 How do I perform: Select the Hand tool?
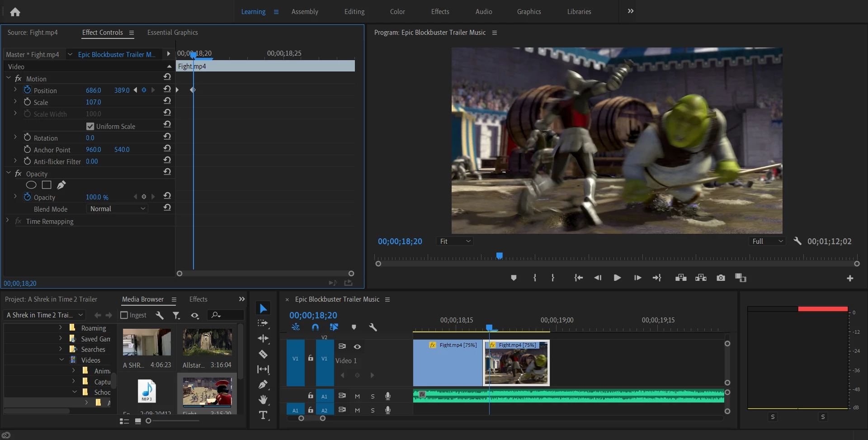(263, 400)
